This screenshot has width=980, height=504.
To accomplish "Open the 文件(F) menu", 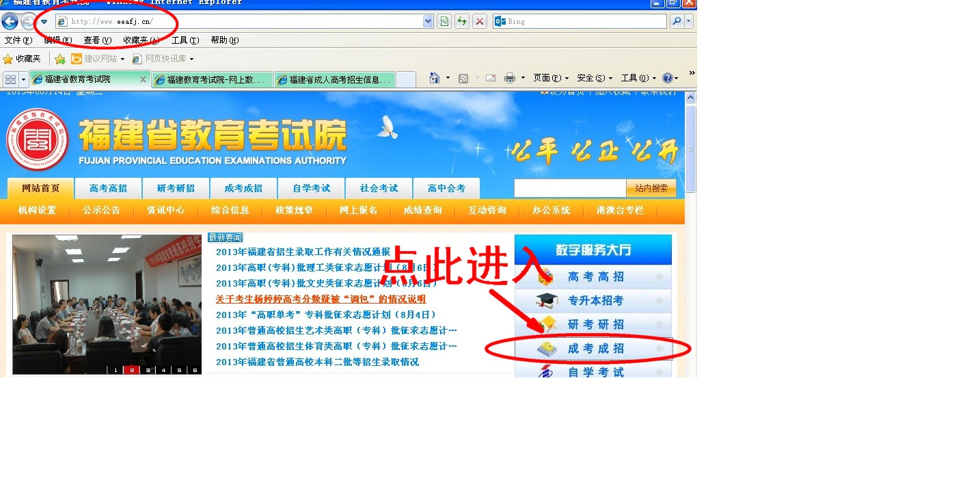I will point(18,40).
